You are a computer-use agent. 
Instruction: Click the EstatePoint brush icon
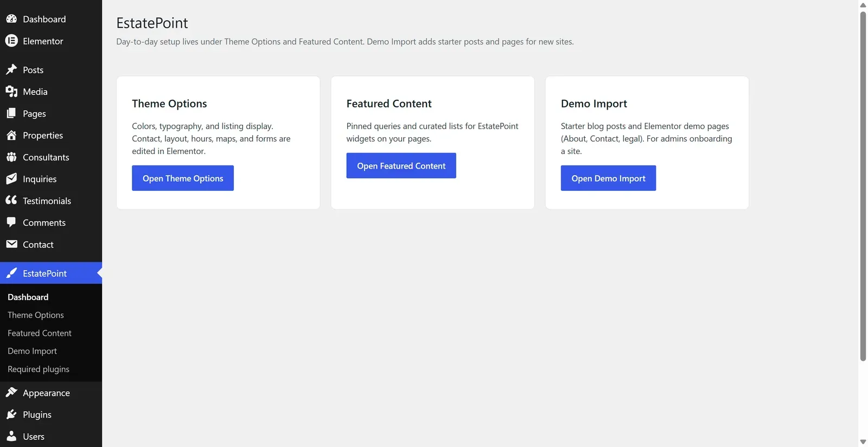coord(11,273)
